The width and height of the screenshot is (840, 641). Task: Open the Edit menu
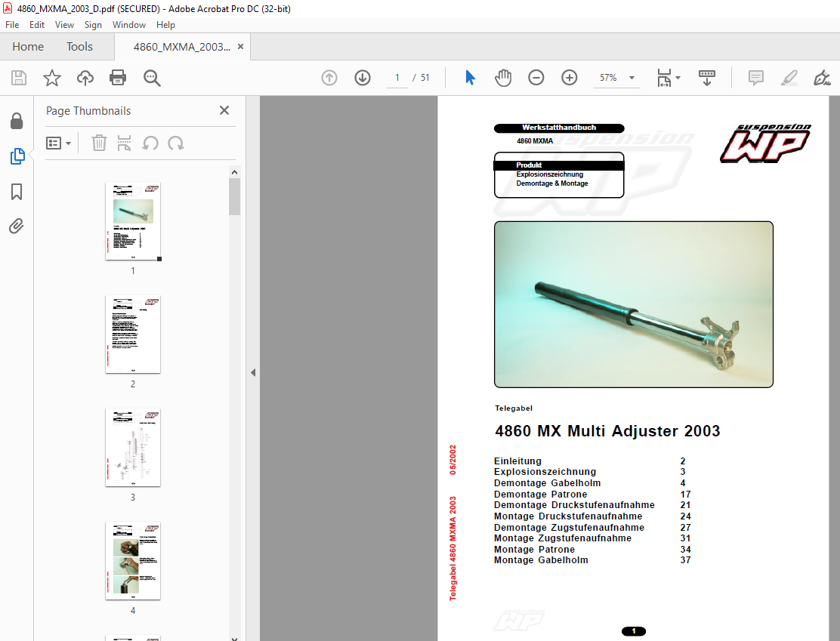pos(37,25)
